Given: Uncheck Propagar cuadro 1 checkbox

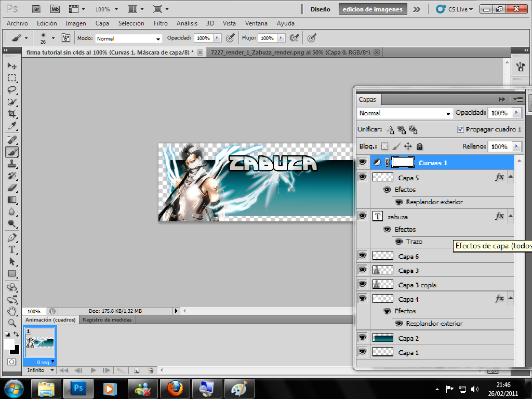Looking at the screenshot, I should (460, 129).
